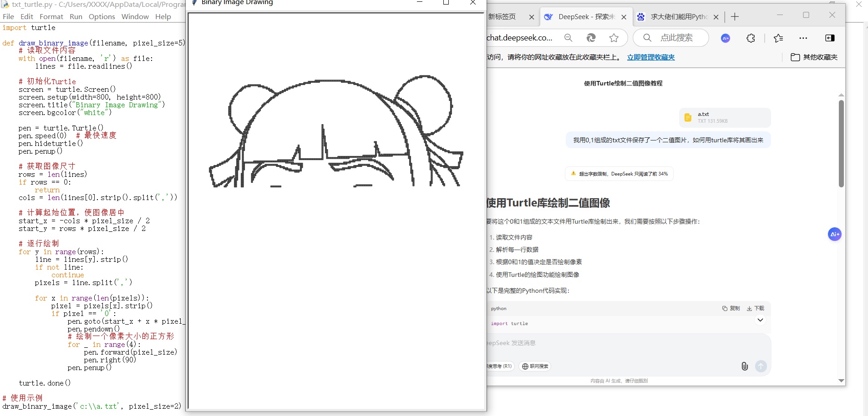Viewport: 868px width, 416px height.
Task: Attach a file with the paperclip icon
Action: (745, 366)
